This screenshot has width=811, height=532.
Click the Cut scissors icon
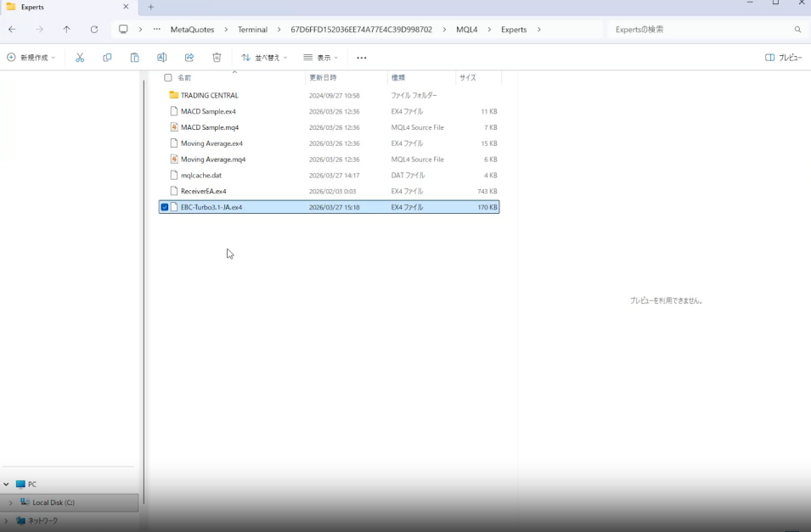tap(80, 58)
